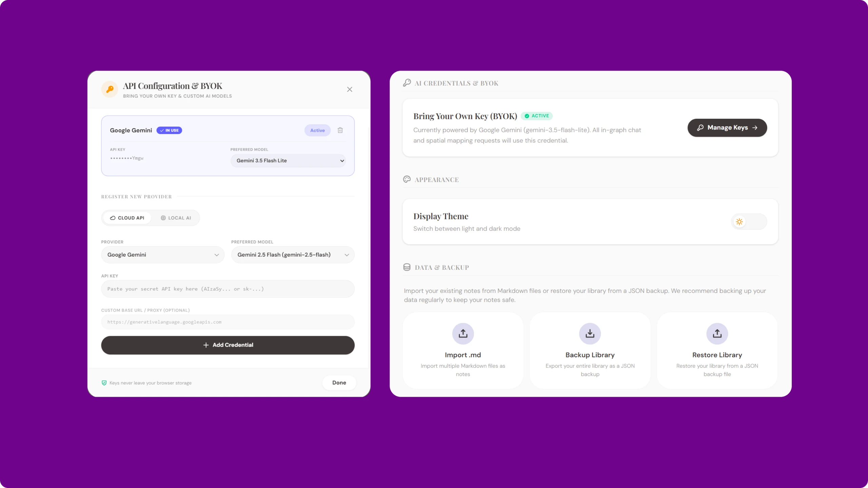
Task: Toggle the Active status pill on Google Gemini
Action: tap(317, 130)
